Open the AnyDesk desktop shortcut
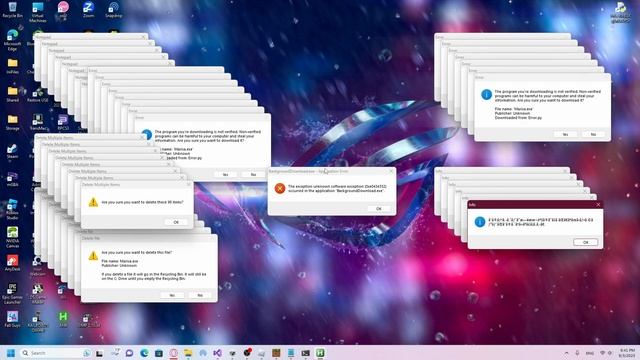Screen dimensions: 640x360 (x=12, y=263)
